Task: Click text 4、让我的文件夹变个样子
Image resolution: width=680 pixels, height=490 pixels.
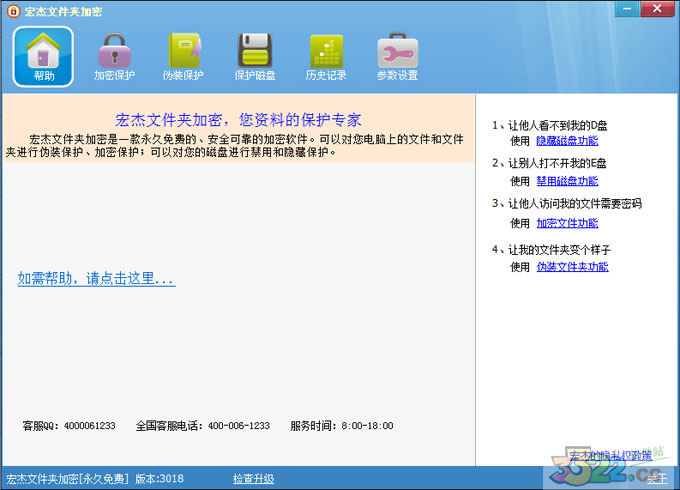Action: [551, 250]
